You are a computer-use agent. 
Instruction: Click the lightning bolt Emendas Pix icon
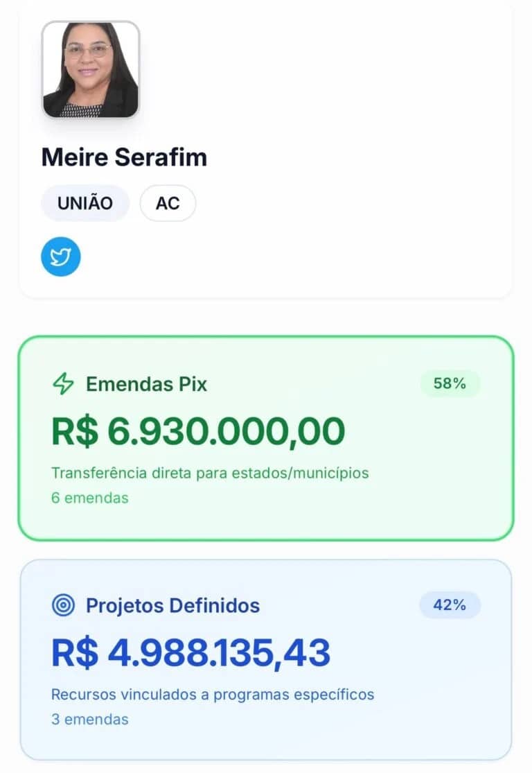click(x=63, y=384)
